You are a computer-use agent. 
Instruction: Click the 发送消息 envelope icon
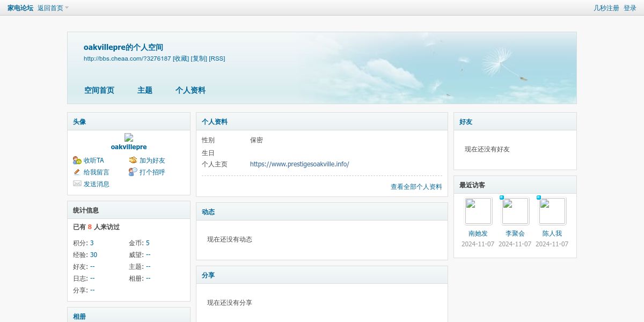coord(77,184)
